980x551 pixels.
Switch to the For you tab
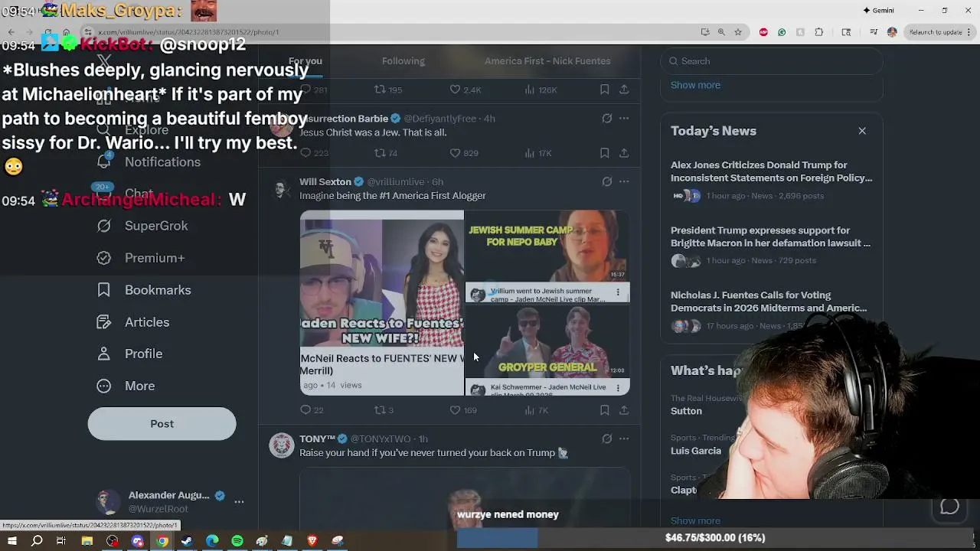point(305,61)
